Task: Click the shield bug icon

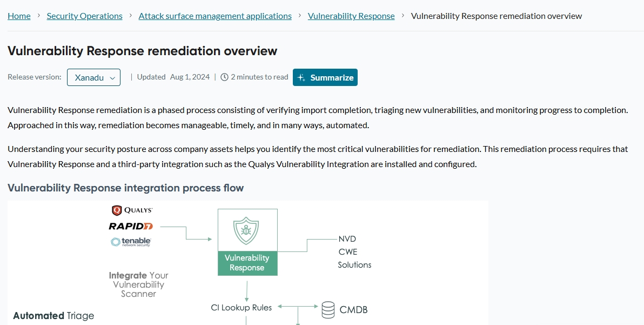Action: click(247, 230)
